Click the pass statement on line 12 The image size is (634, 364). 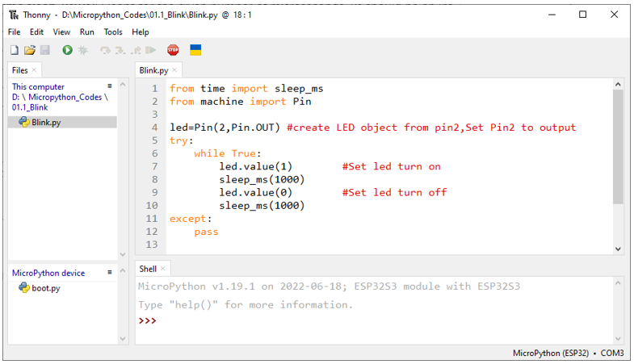[x=206, y=232]
